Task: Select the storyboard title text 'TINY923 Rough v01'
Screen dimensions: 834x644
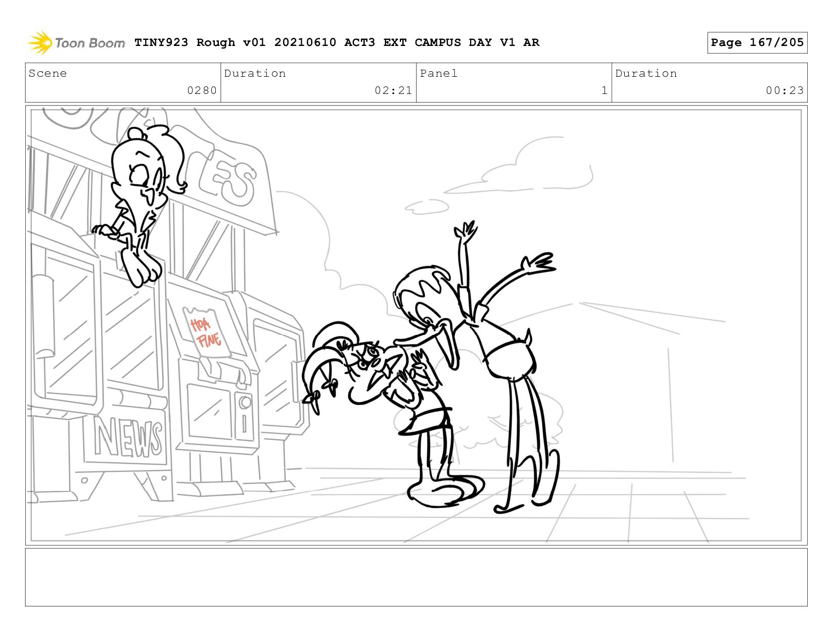Action: tap(200, 42)
